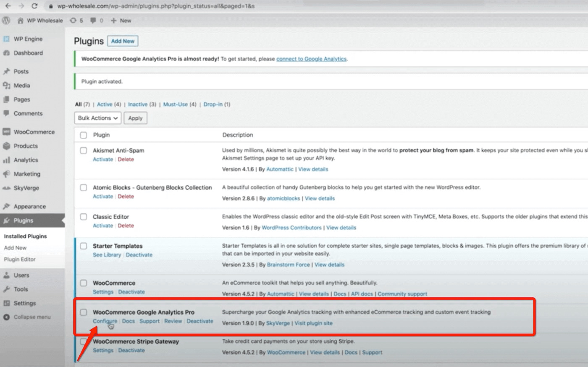Check the select-all checkbox in the Plugin header
The width and height of the screenshot is (588, 367).
point(84,135)
